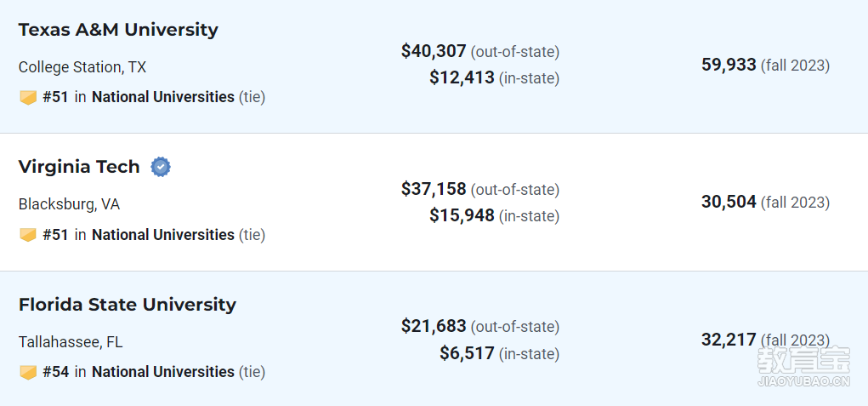The width and height of the screenshot is (868, 406).
Task: Click the JIAOYUBAO.CN watermark logo
Action: tap(803, 366)
